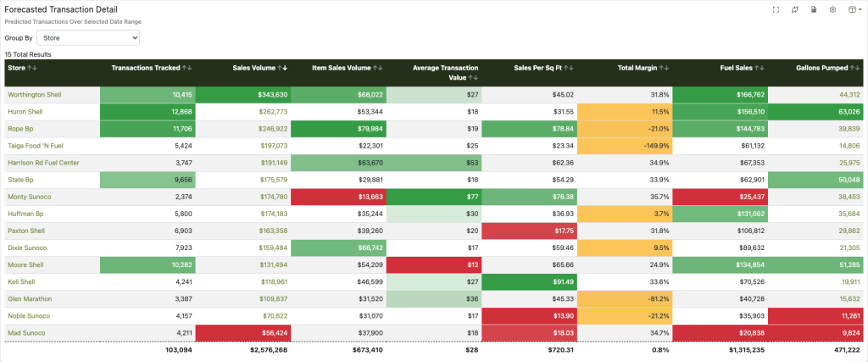Open the State Bp store link
The image size is (868, 362).
(21, 180)
